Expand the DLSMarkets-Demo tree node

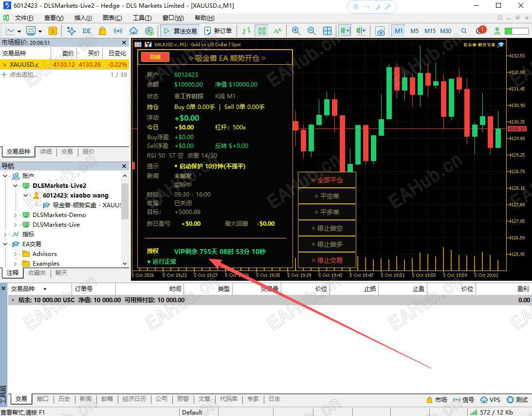[x=15, y=215]
